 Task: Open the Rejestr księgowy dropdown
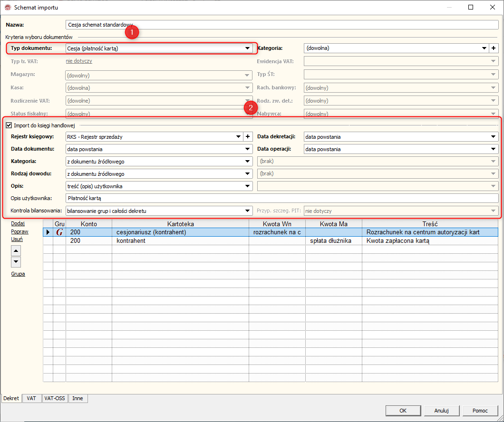point(238,136)
